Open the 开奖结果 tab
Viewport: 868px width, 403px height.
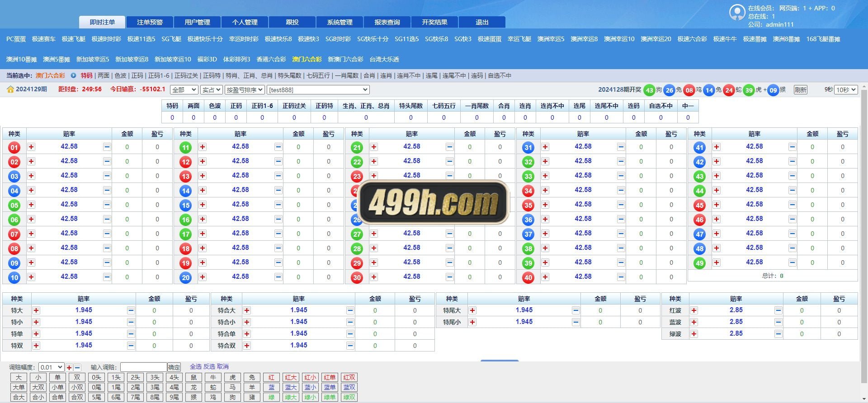[x=434, y=22]
